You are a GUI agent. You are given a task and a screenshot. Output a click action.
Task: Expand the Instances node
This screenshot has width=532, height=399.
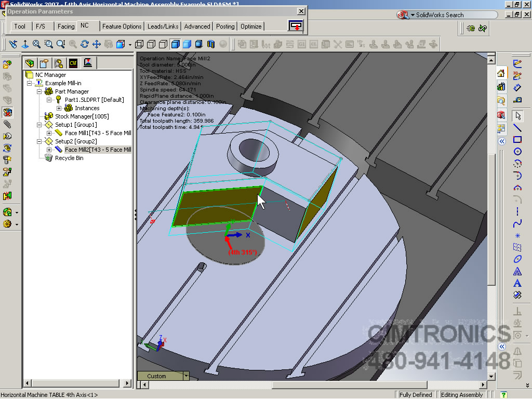(x=59, y=108)
